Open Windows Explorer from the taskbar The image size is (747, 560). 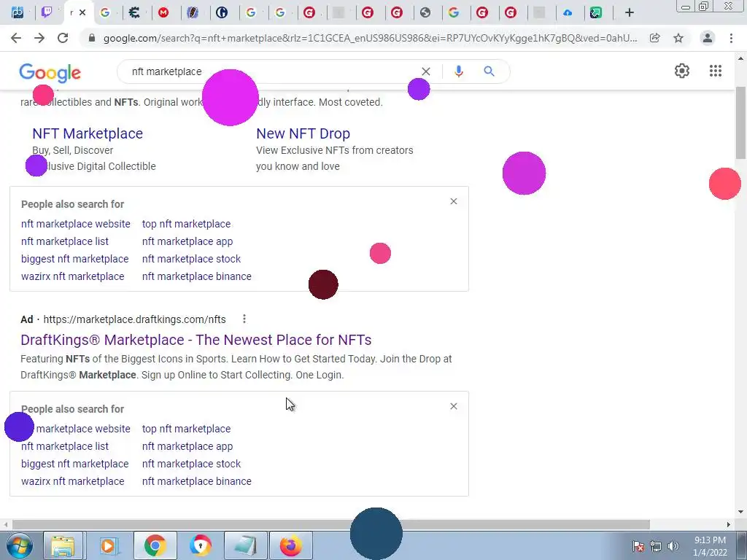[x=63, y=545]
